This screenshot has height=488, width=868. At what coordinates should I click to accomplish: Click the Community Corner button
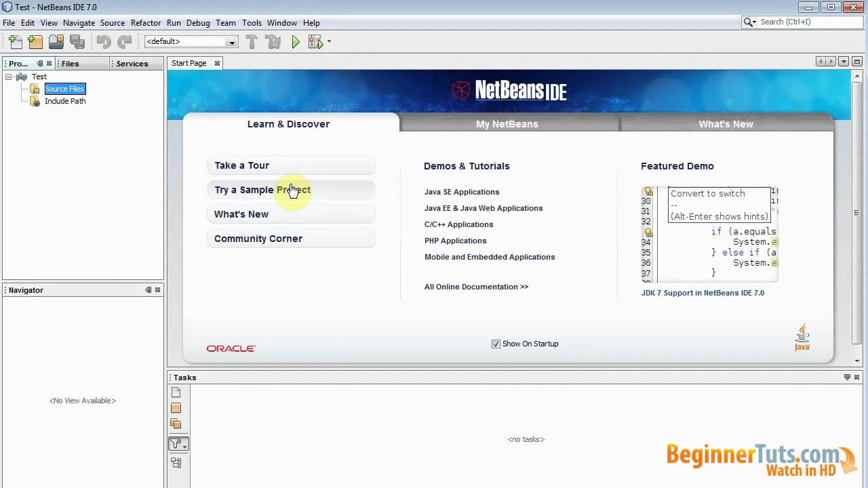[x=291, y=239]
